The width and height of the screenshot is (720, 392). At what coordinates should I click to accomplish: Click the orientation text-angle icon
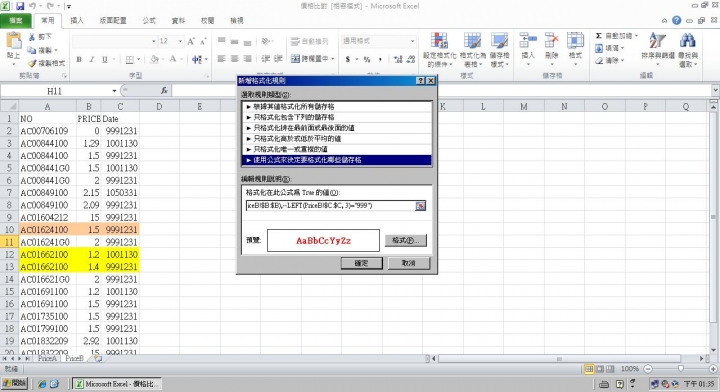[266, 41]
